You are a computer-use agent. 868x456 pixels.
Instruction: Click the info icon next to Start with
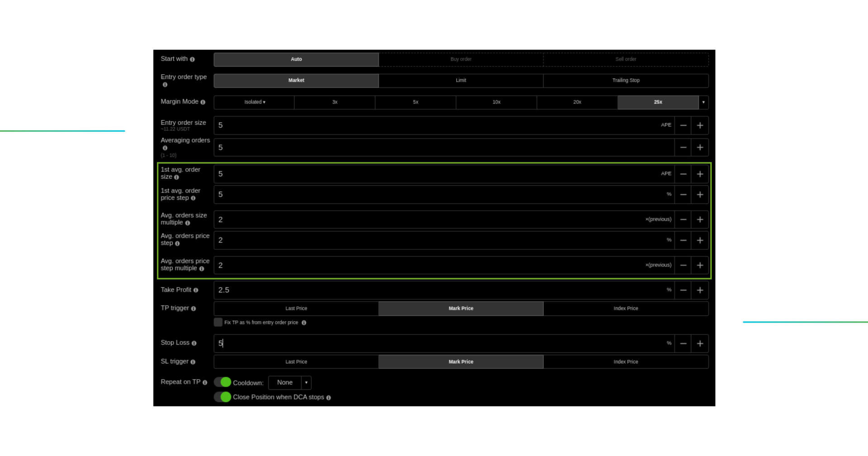pos(192,59)
